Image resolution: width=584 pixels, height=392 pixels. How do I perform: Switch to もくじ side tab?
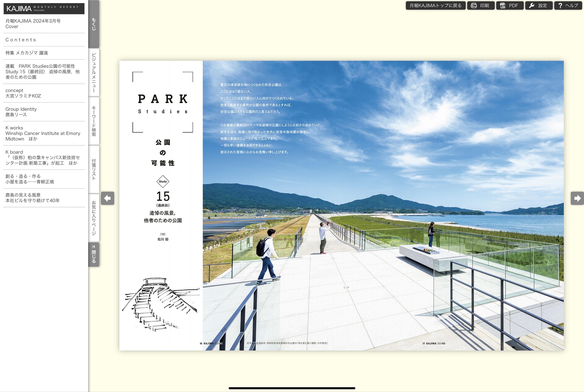coord(94,24)
